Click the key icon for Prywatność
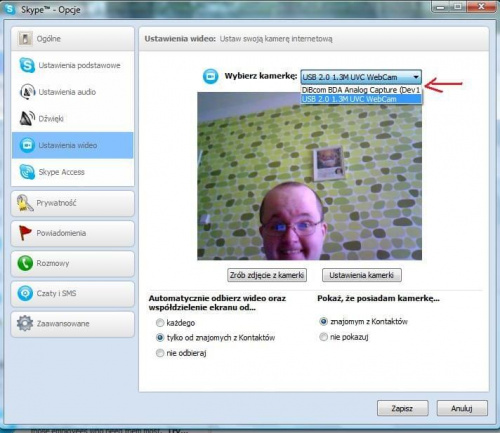 point(25,203)
